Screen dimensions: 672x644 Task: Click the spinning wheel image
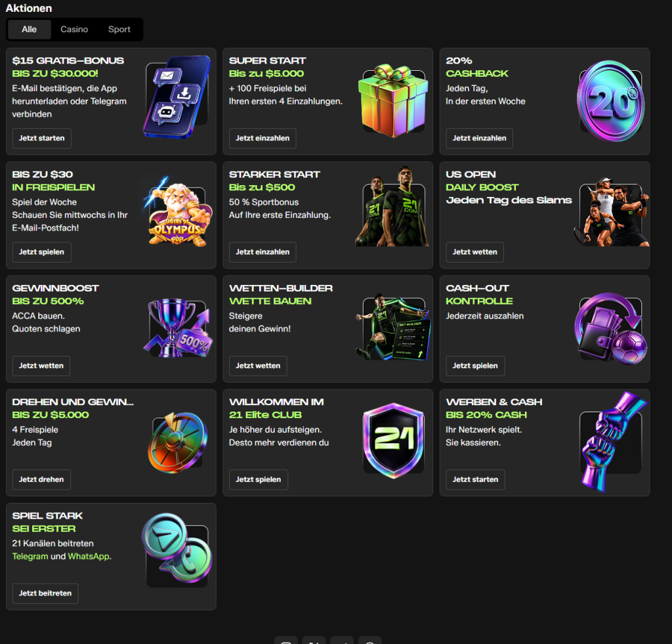point(177,442)
